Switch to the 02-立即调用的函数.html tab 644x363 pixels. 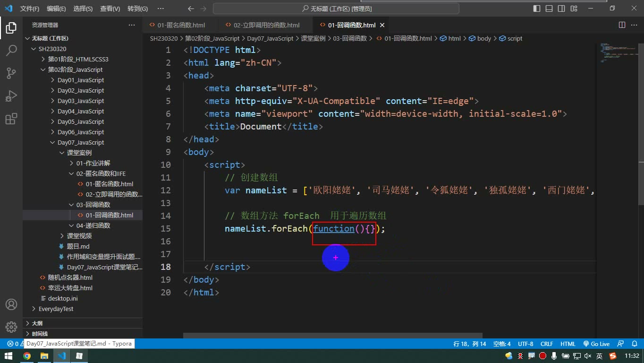click(x=266, y=25)
